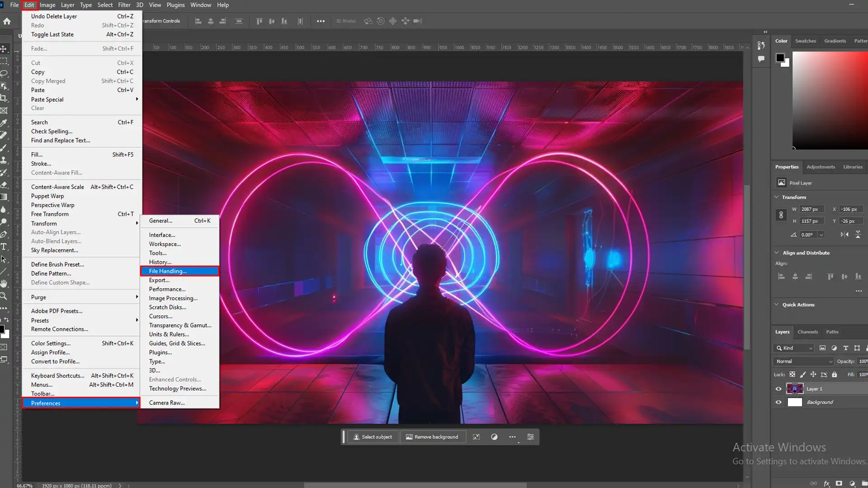
Task: Click the foreground color swatch in Color panel
Action: pyautogui.click(x=780, y=57)
